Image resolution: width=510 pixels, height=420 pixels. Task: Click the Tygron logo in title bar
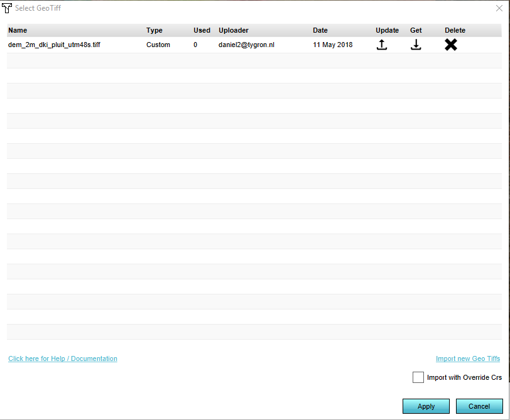click(8, 8)
